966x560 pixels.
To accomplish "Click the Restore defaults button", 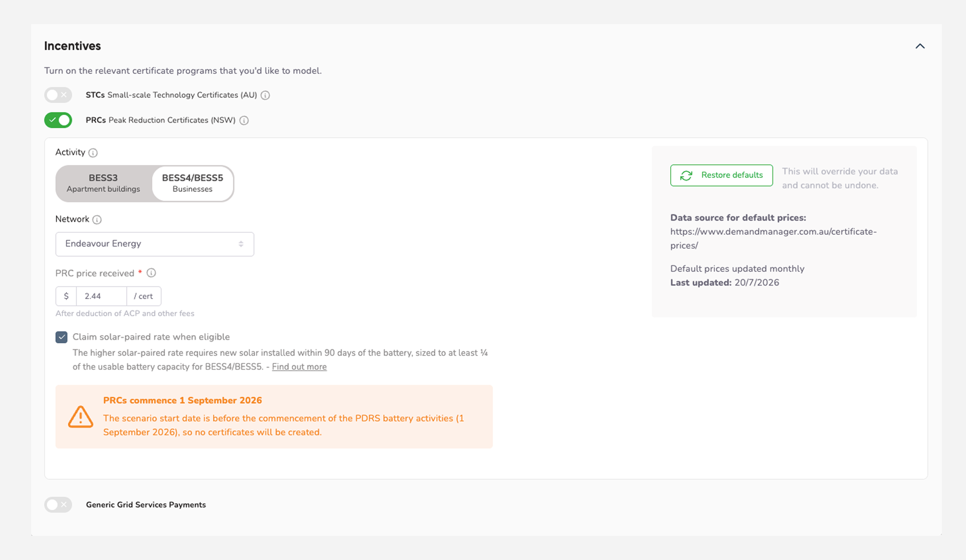I will 721,175.
